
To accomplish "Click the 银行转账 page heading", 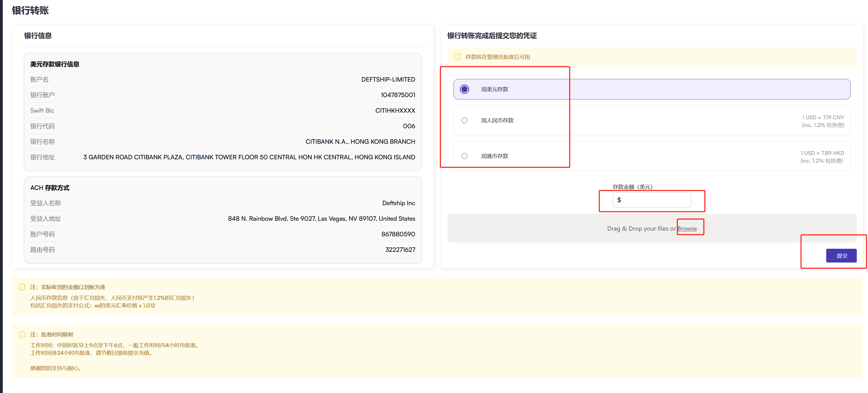I will (x=30, y=10).
